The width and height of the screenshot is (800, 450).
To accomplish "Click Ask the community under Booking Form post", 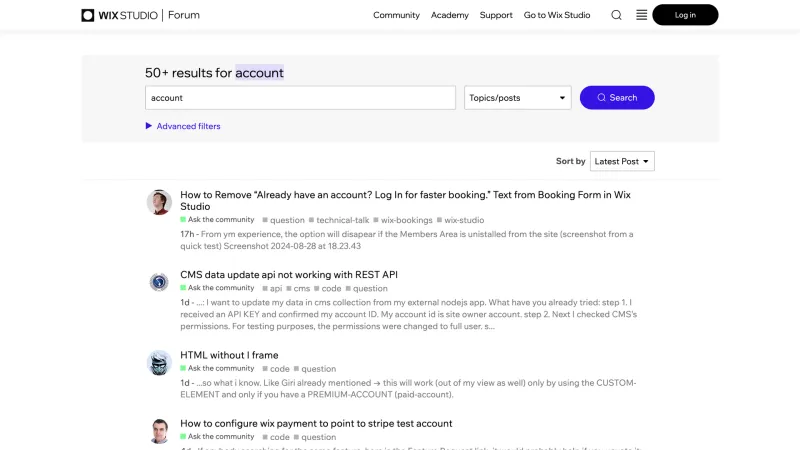I will tap(217, 219).
